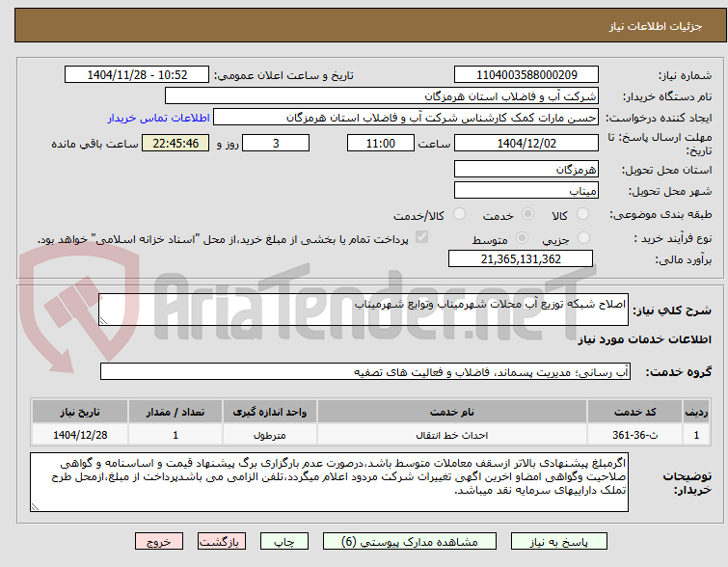Open مشاهده مدارک پیوستی (6) attachments
Viewport: 728px width, 567px height.
click(410, 542)
